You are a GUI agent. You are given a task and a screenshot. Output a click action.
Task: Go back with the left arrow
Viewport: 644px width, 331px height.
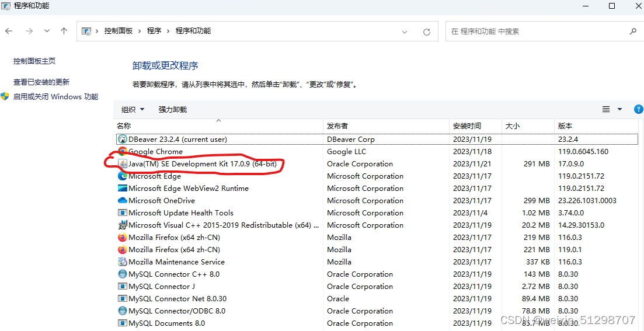coord(9,31)
